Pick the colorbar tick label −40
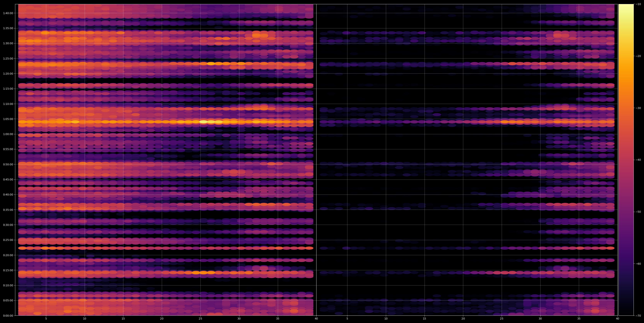644x323 pixels. point(638,160)
